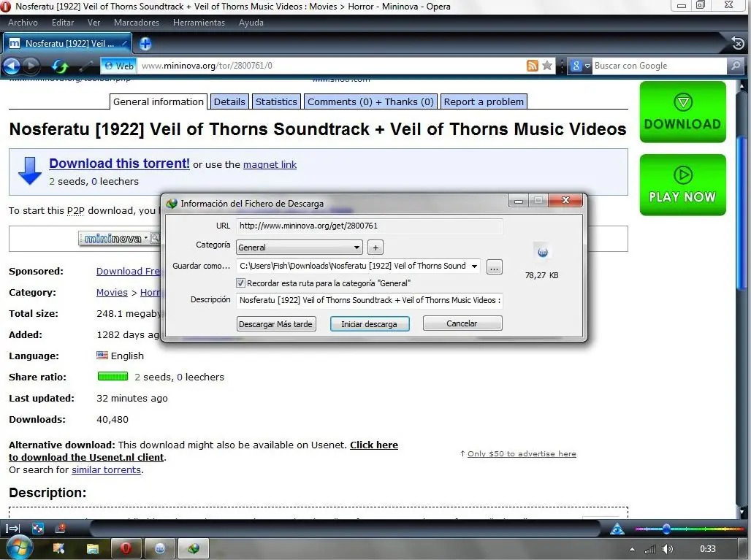Click the Download this torrent! link
The height and width of the screenshot is (560, 751).
pyautogui.click(x=119, y=164)
